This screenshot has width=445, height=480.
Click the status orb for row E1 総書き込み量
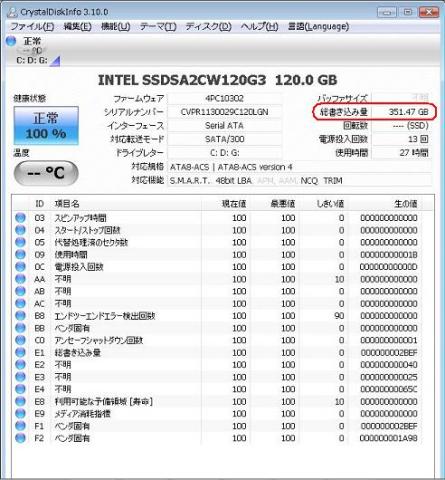[x=20, y=352]
